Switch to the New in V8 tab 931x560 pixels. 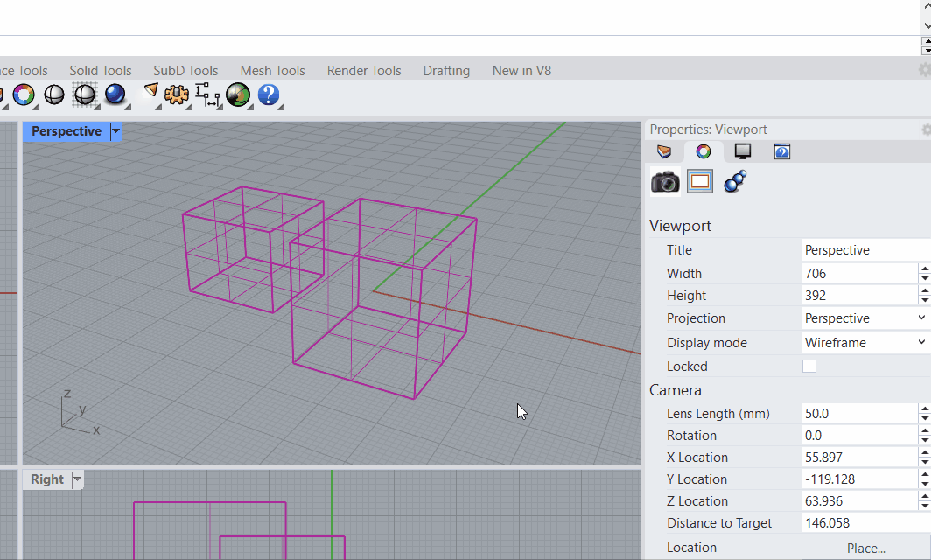click(521, 71)
